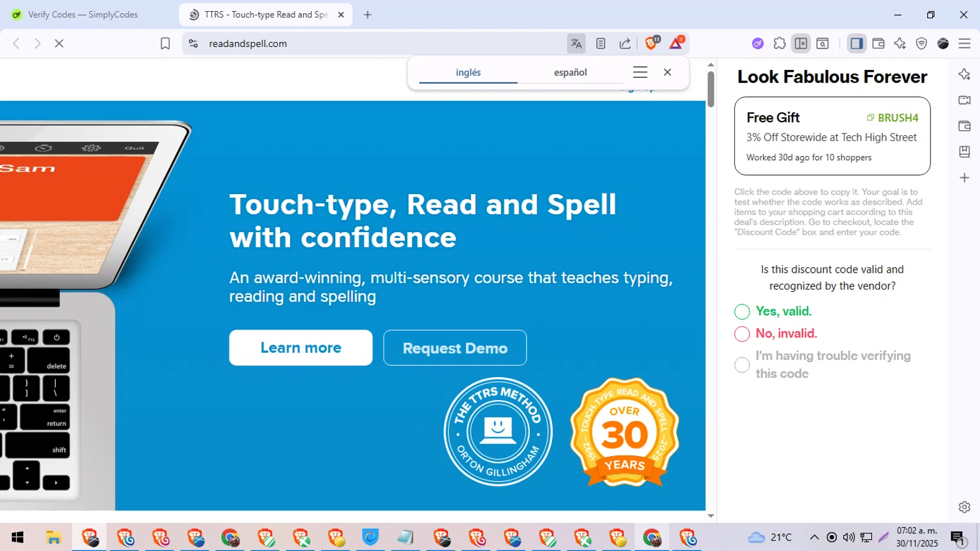
Task: Click the volume speaker tray icon
Action: click(x=849, y=537)
